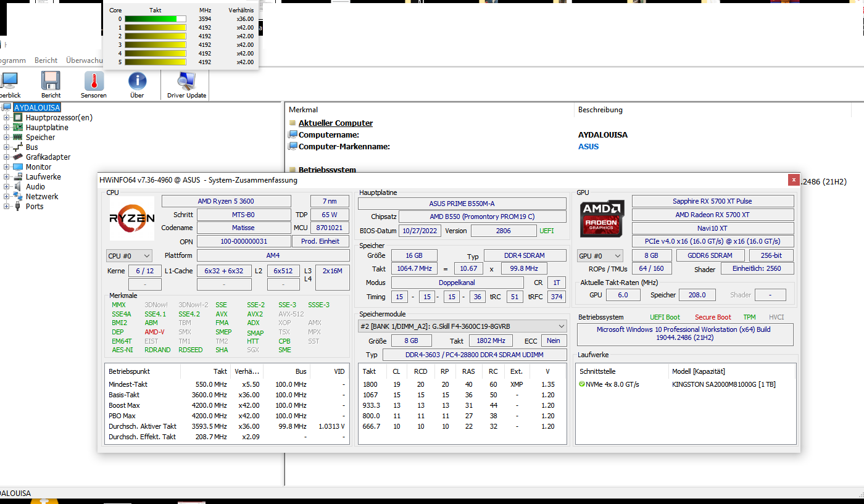Close the System-Zusammenfassung window
864x504 pixels.
click(793, 180)
